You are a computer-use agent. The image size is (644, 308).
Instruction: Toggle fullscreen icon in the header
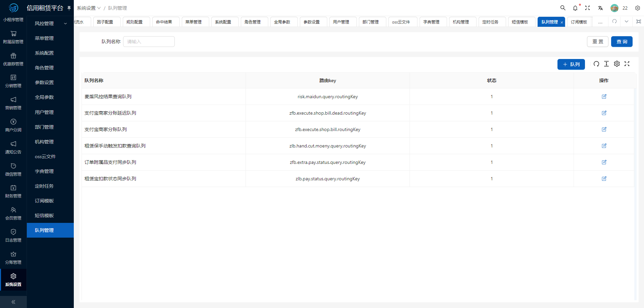(x=588, y=8)
